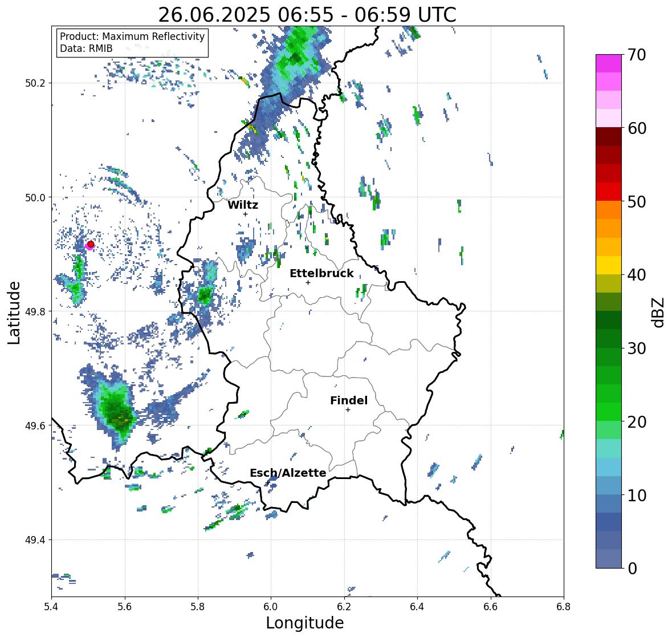The image size is (672, 637).
Task: Pick the dark maroon colorbar segment below 60
Action: point(609,137)
